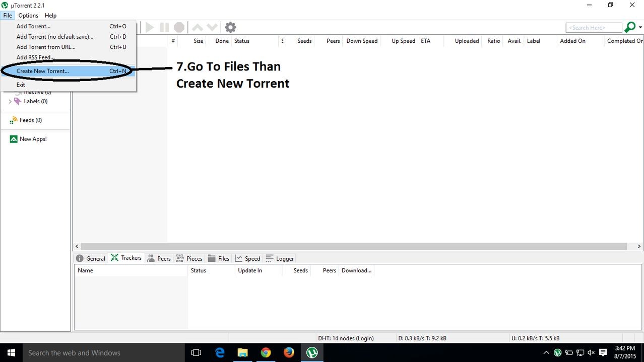Open Task View on the taskbar
This screenshot has width=644, height=362.
coord(197,353)
